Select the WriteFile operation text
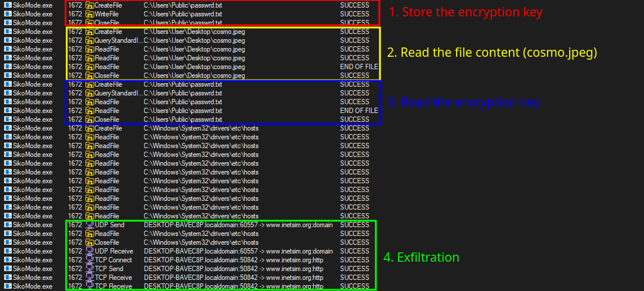This screenshot has width=644, height=291. (x=107, y=14)
